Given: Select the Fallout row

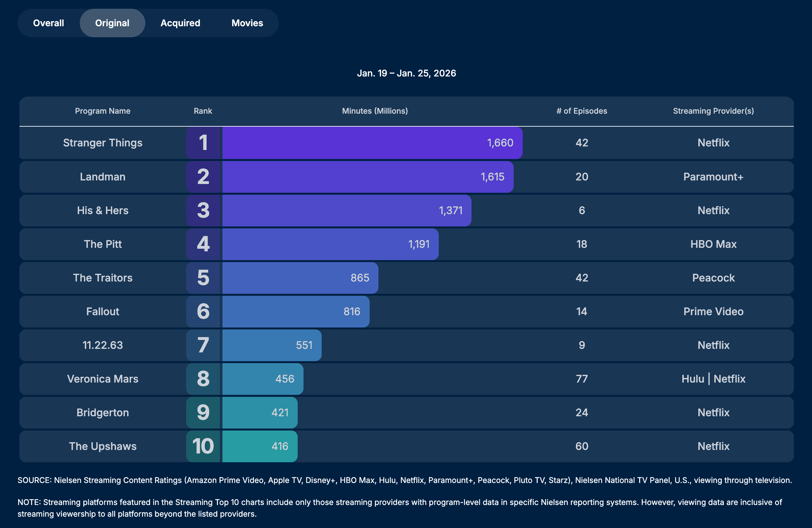Looking at the screenshot, I should click(102, 311).
